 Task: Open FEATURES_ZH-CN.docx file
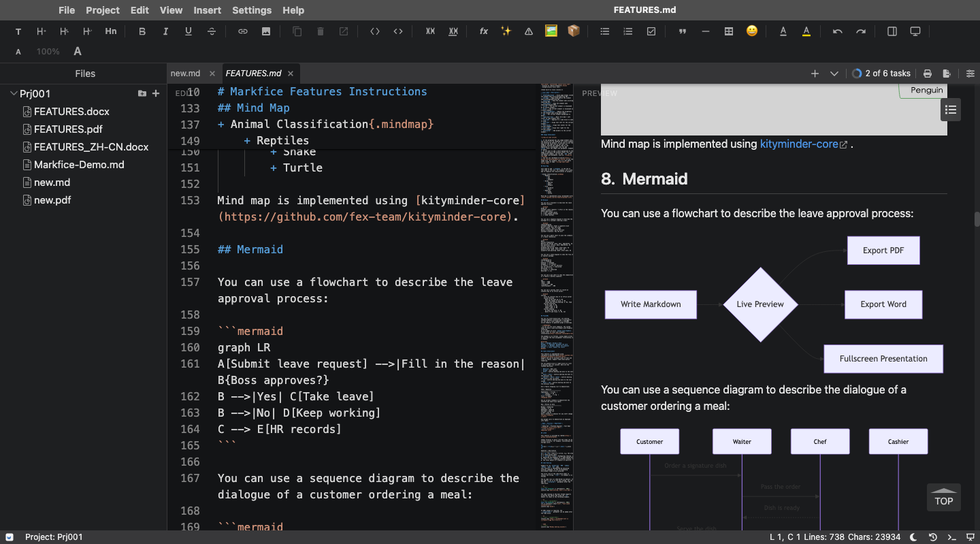[91, 147]
